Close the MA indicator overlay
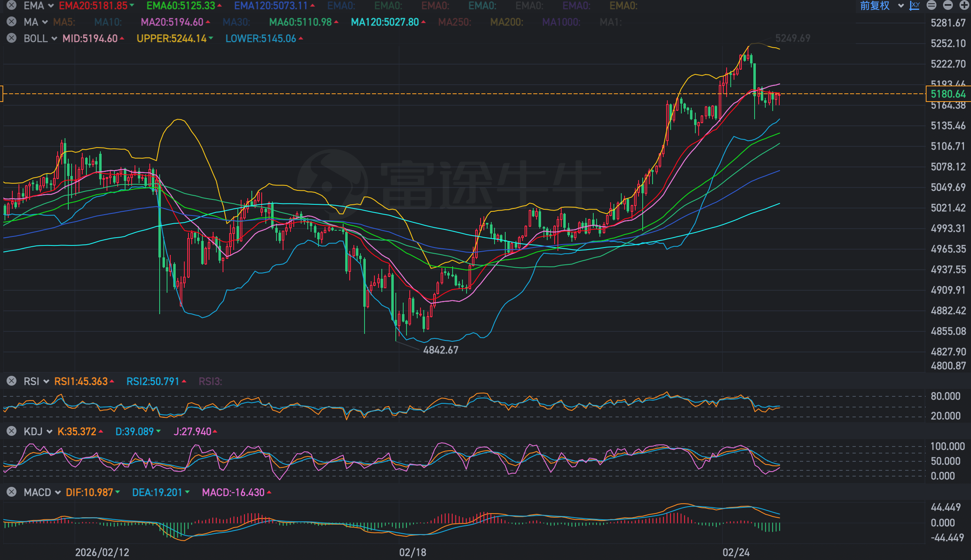Viewport: 971px width, 560px height. click(12, 22)
